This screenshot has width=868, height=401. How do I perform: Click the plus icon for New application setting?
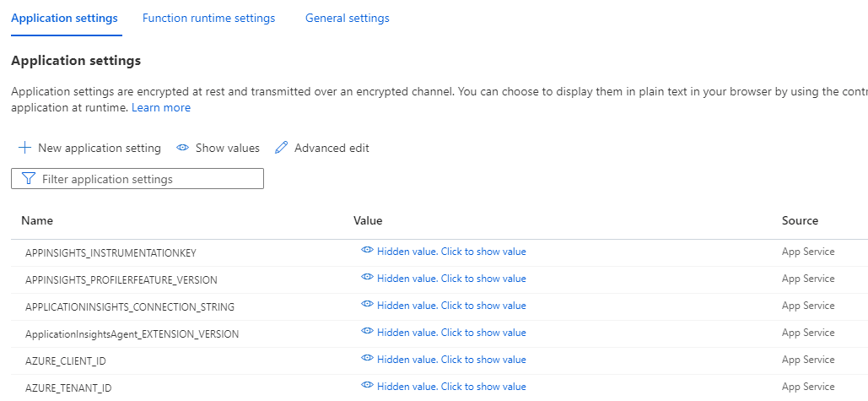coord(25,148)
